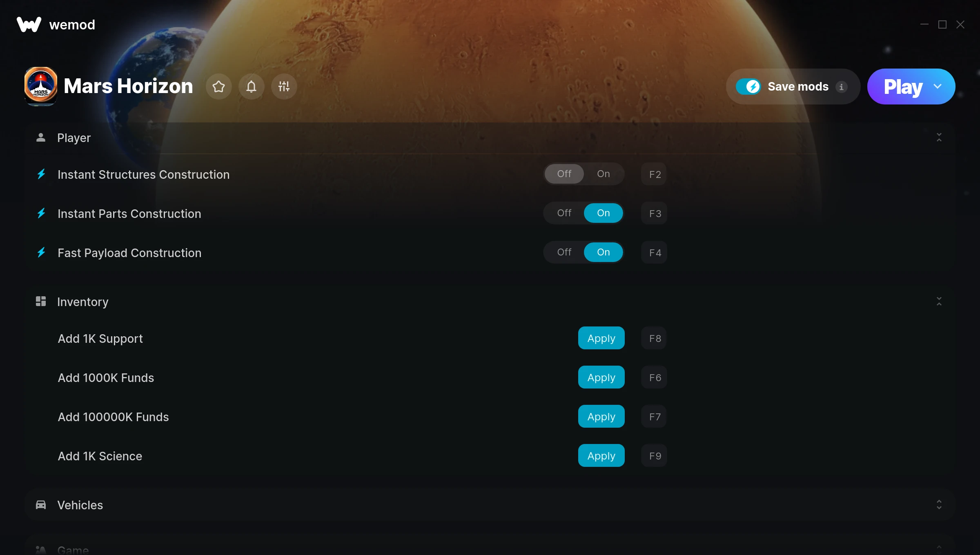Click the F8 hotkey for Add 1K Support
Viewport: 980px width, 555px height.
tap(653, 338)
